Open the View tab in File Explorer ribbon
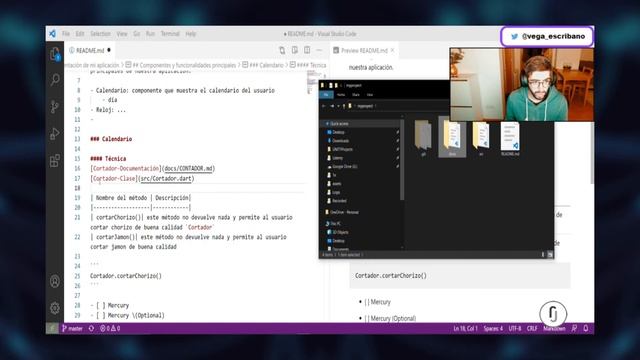 [370, 95]
